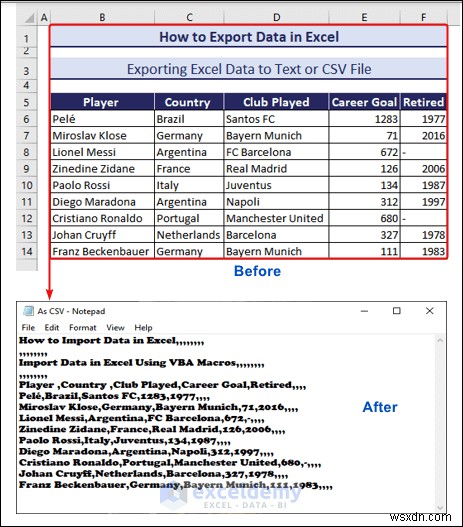Open the Edit menu in Notepad
Image resolution: width=463 pixels, height=527 pixels.
pyautogui.click(x=52, y=327)
